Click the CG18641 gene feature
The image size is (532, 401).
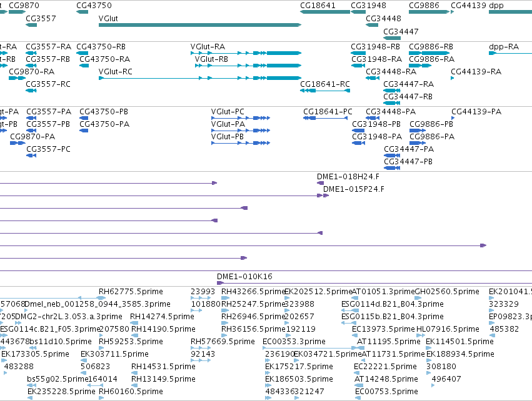click(x=325, y=12)
